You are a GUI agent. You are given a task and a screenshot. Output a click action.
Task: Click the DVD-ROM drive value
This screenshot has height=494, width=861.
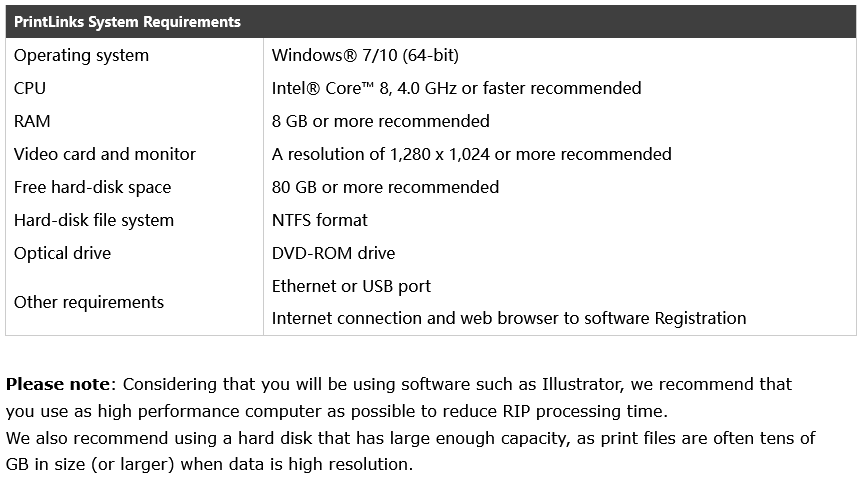[x=333, y=253]
